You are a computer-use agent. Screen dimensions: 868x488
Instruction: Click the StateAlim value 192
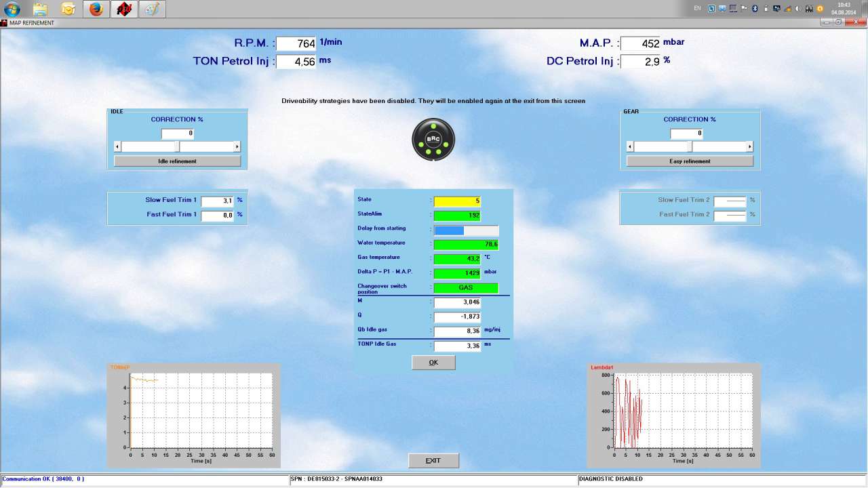point(457,216)
